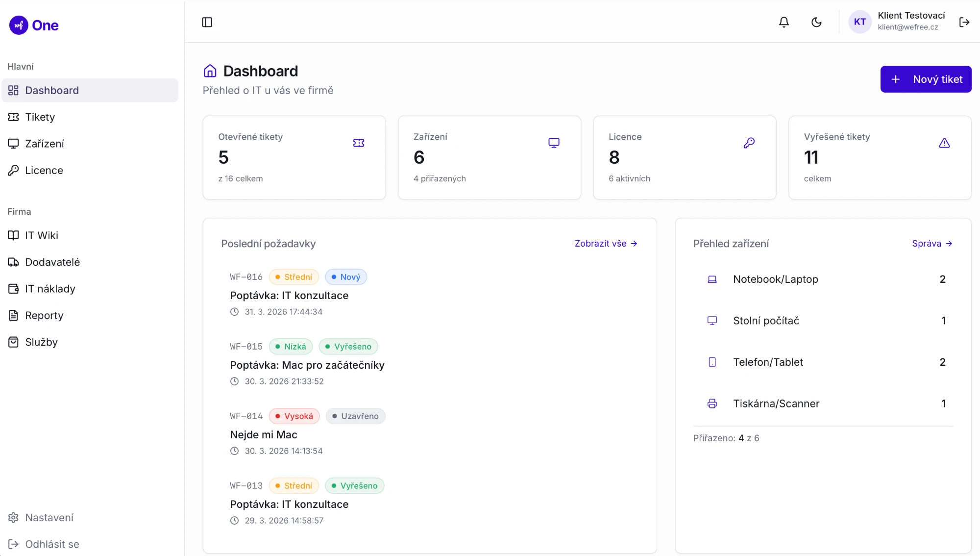Viewport: 980px width, 556px height.
Task: Click the monitor icon for Stolní počítač
Action: coord(712,321)
